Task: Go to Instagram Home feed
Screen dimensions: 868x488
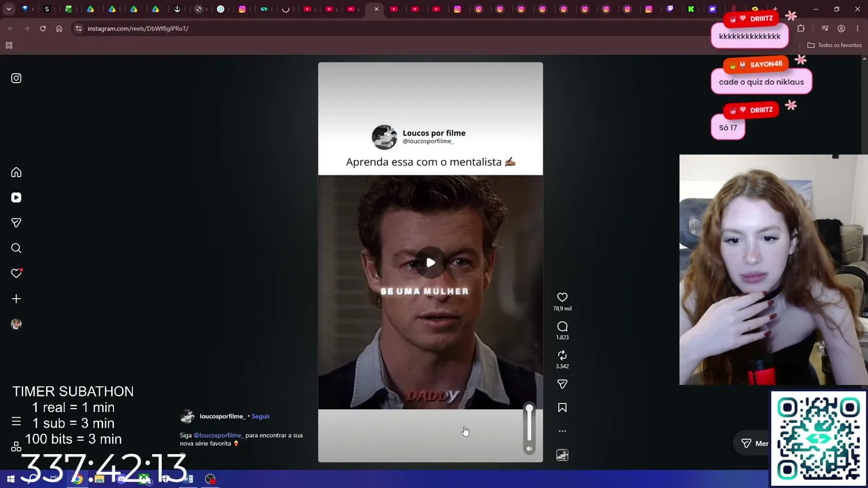Action: 16,173
